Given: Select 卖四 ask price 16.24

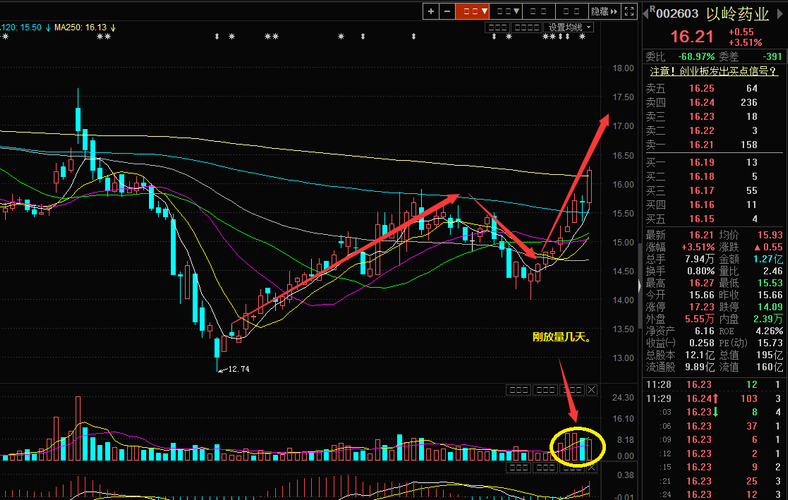Looking at the screenshot, I should pos(702,103).
